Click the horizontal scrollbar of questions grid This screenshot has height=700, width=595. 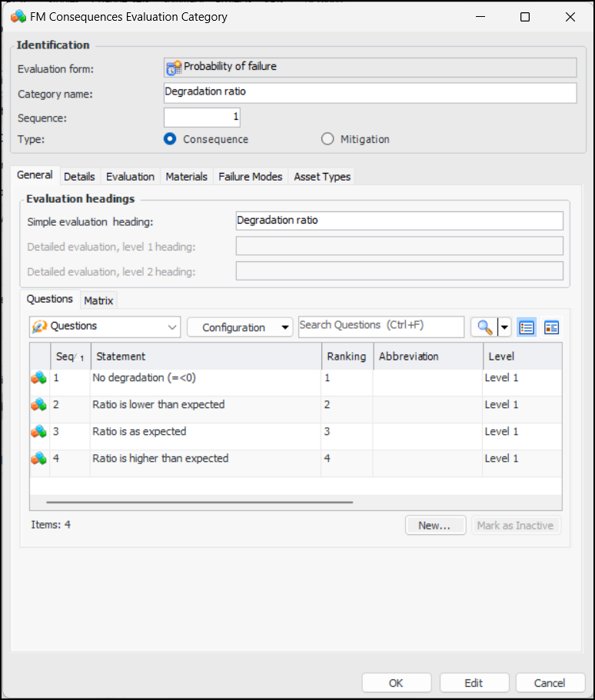coord(199,503)
